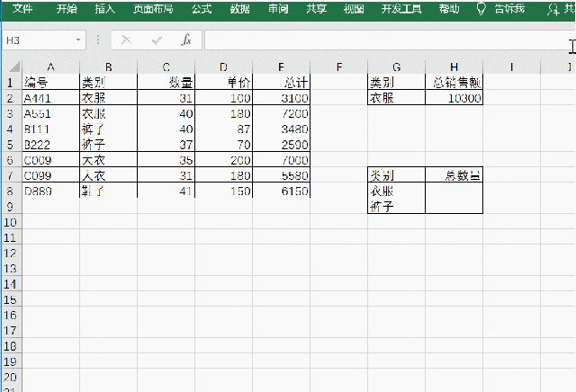The height and width of the screenshot is (392, 576).
Task: Open the 审阅 ribbon tab
Action: pyautogui.click(x=278, y=9)
